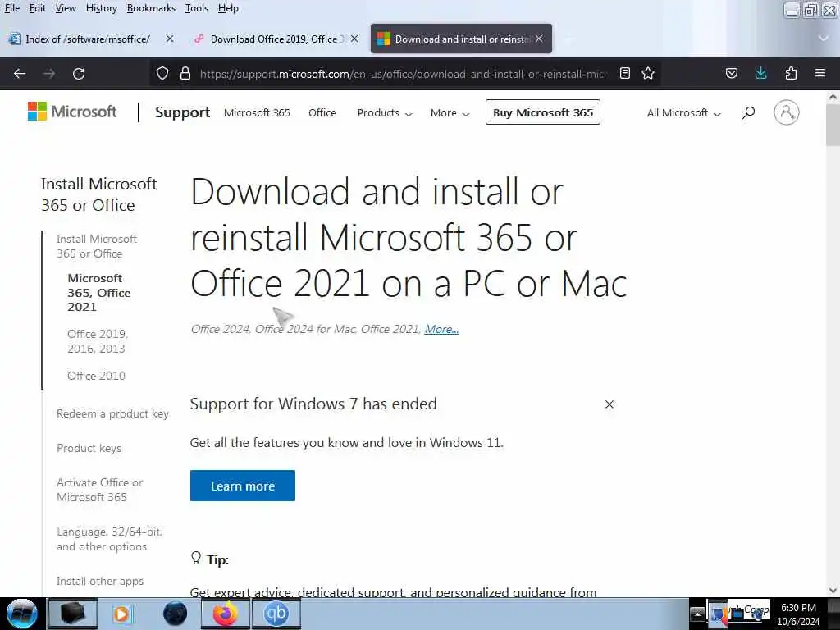Open the list all tabs dropdown
Image resolution: width=840 pixels, height=630 pixels.
[824, 38]
